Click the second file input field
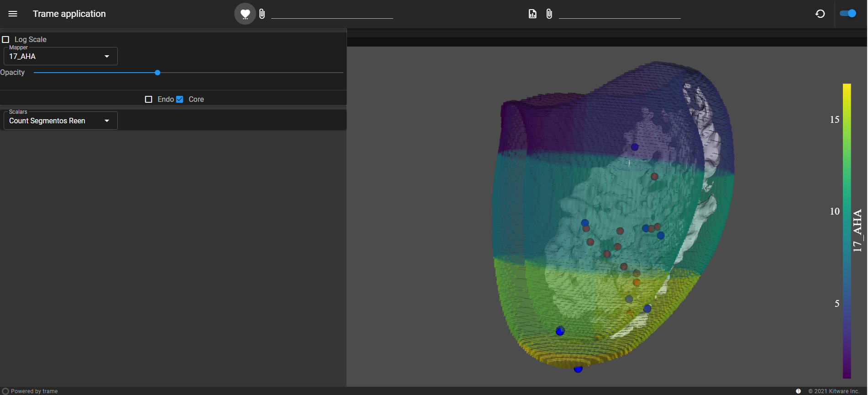This screenshot has height=395, width=868. 620,14
